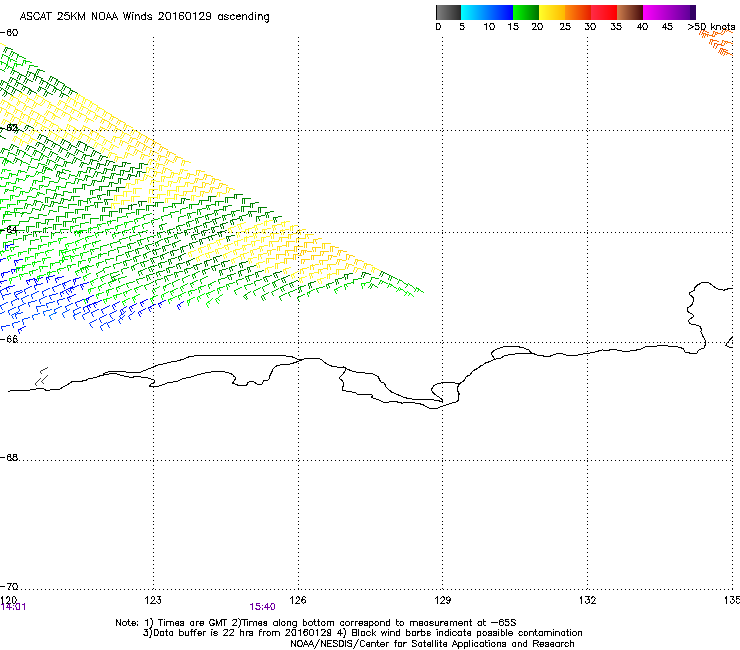Click the longitude label '129'
This screenshot has width=740, height=650.
point(443,600)
